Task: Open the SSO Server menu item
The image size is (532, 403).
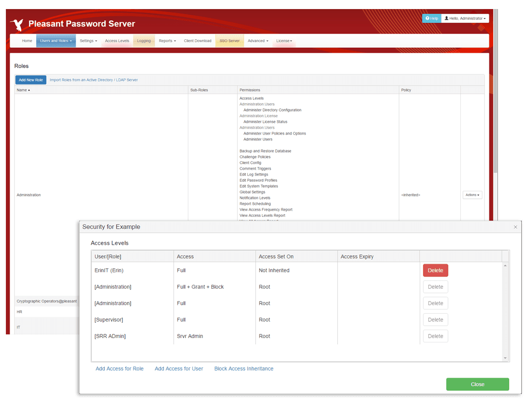Action: (229, 41)
